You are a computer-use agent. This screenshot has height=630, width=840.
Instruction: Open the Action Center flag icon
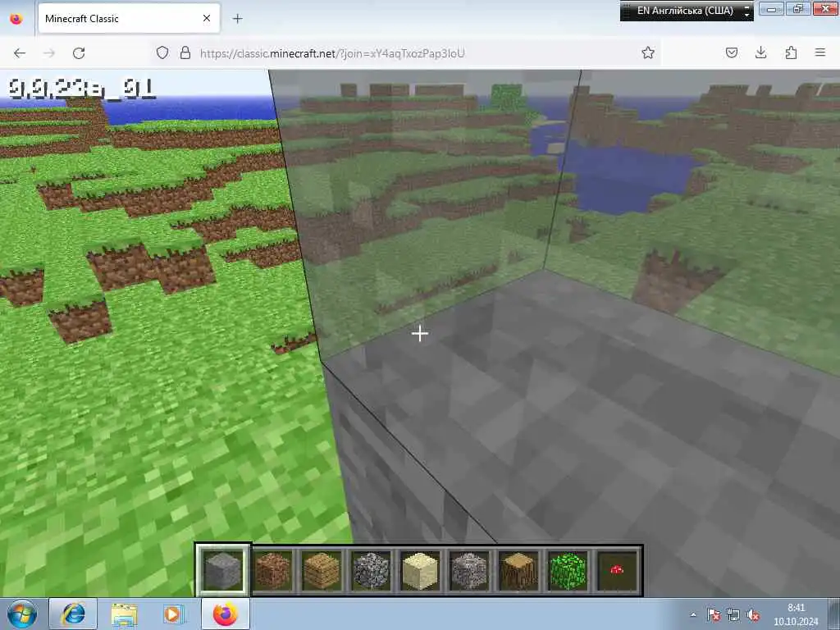tap(714, 615)
